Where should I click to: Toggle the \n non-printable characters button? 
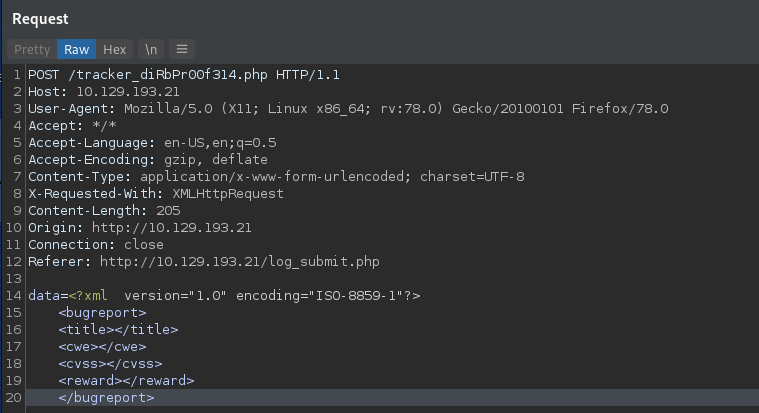pos(151,49)
